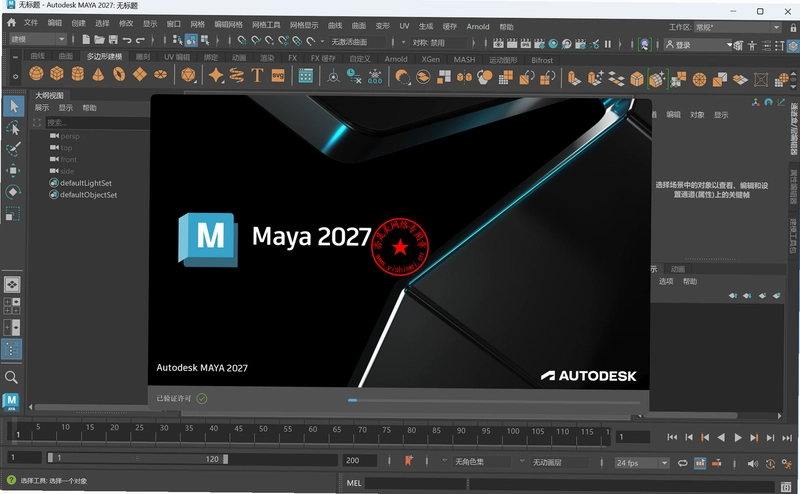Open the 编辑网格 menu
The width and height of the screenshot is (800, 494).
(228, 24)
